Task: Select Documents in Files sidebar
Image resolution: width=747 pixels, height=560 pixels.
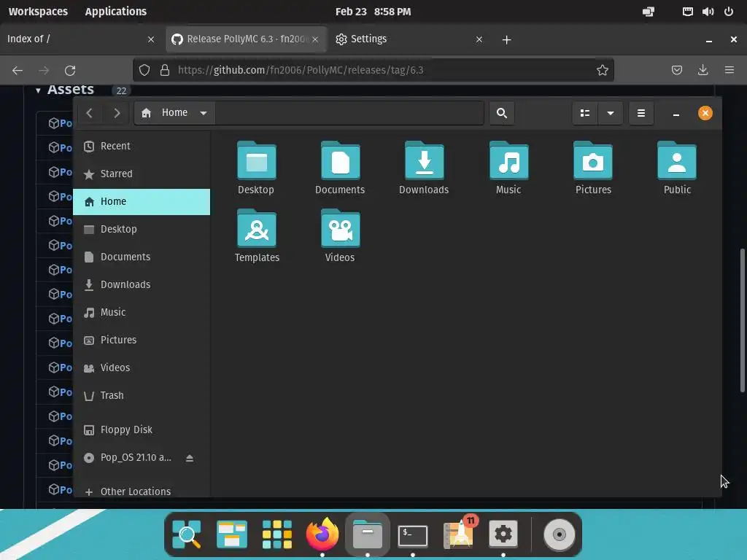Action: [x=142, y=257]
